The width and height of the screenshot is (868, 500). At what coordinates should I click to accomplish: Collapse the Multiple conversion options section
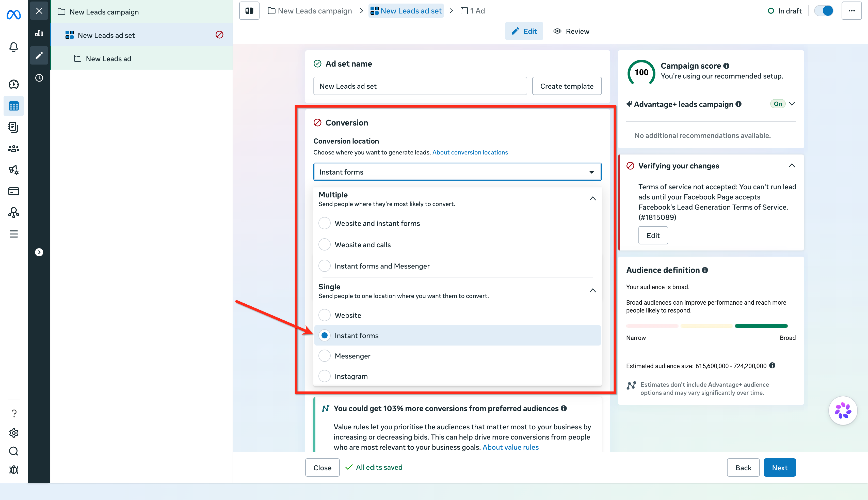pyautogui.click(x=592, y=198)
